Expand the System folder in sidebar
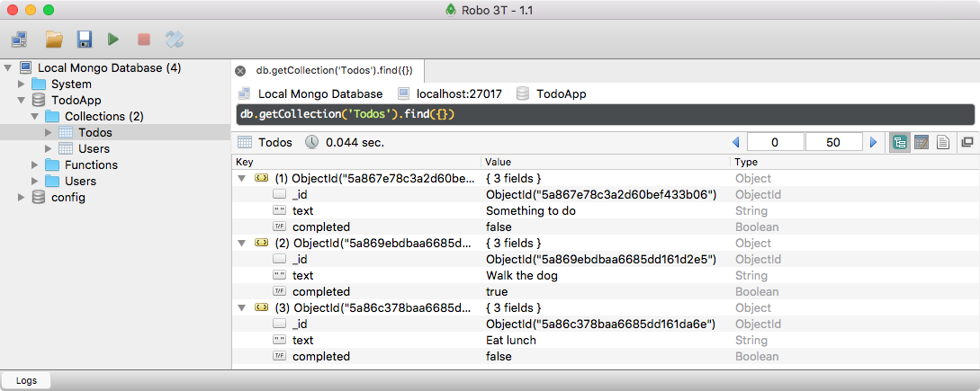 [22, 84]
